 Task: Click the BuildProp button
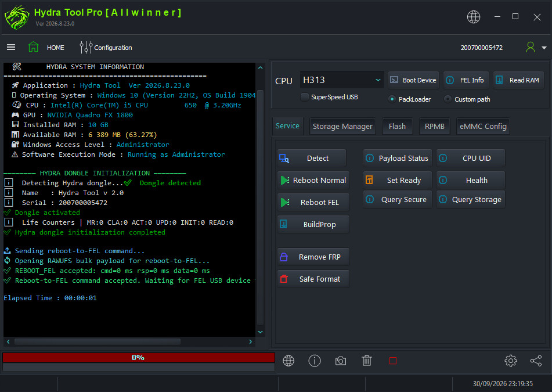(313, 224)
